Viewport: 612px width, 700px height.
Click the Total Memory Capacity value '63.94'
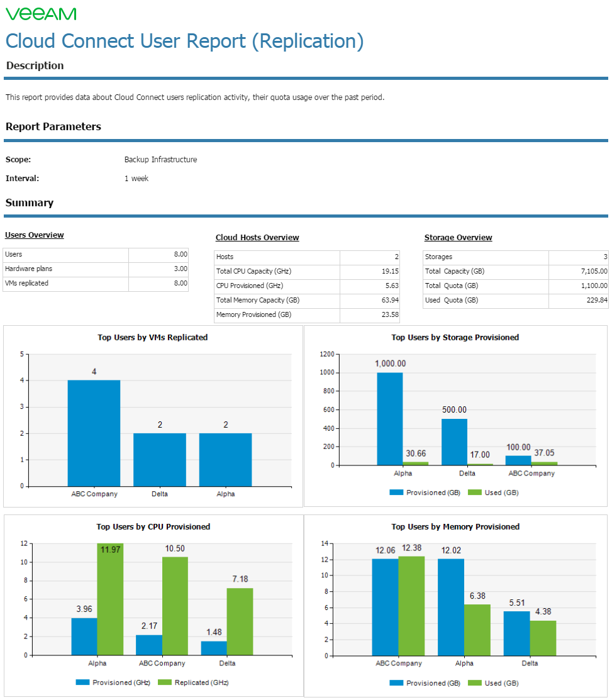390,300
